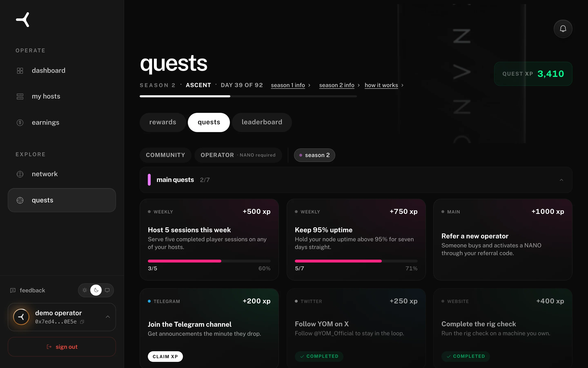Click Keep 95% uptime progress bar
Screen dimensions: 588x368
pyautogui.click(x=356, y=261)
